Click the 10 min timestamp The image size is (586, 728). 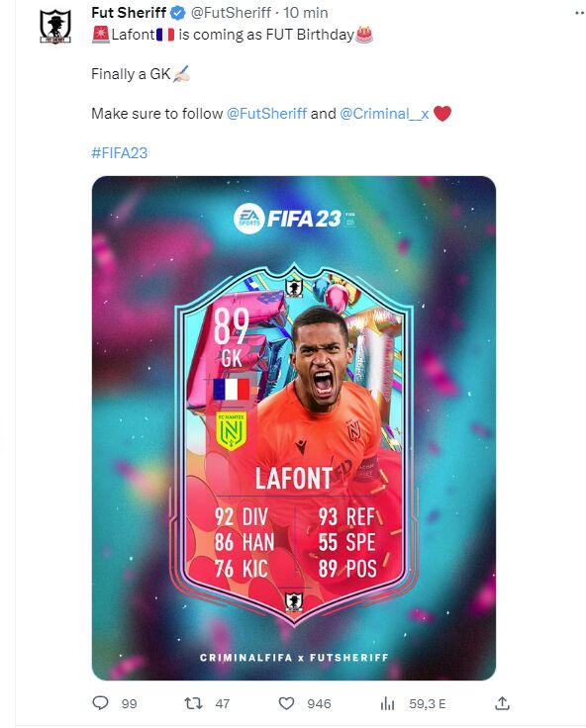(305, 13)
